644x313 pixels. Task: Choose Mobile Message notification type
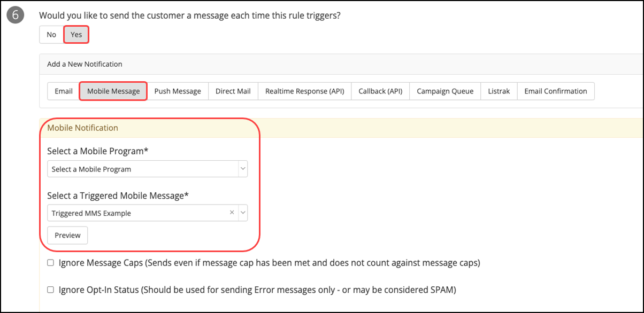(113, 91)
